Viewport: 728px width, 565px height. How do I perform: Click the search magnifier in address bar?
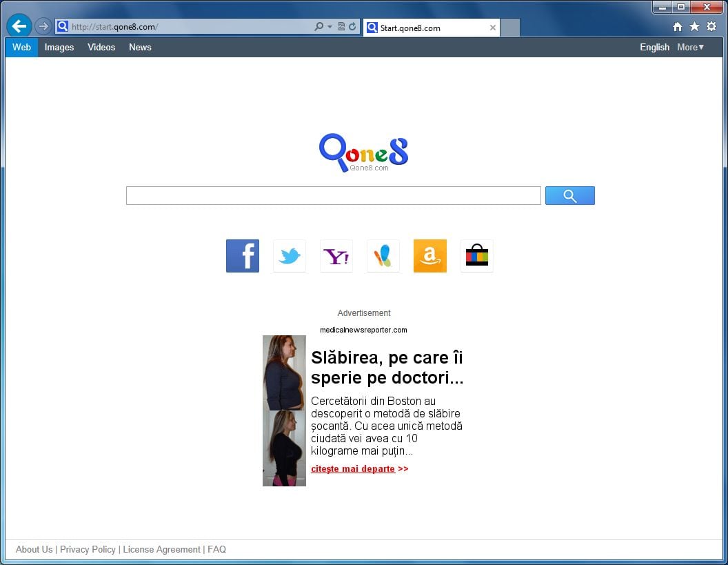(318, 26)
